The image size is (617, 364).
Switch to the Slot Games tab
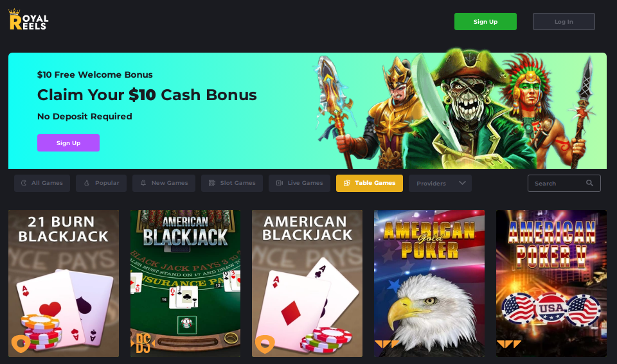(232, 184)
